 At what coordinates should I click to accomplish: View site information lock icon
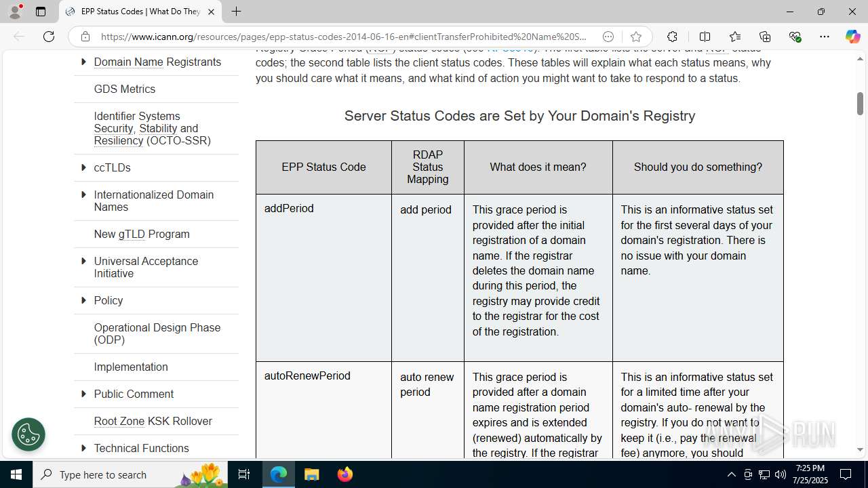(x=85, y=37)
